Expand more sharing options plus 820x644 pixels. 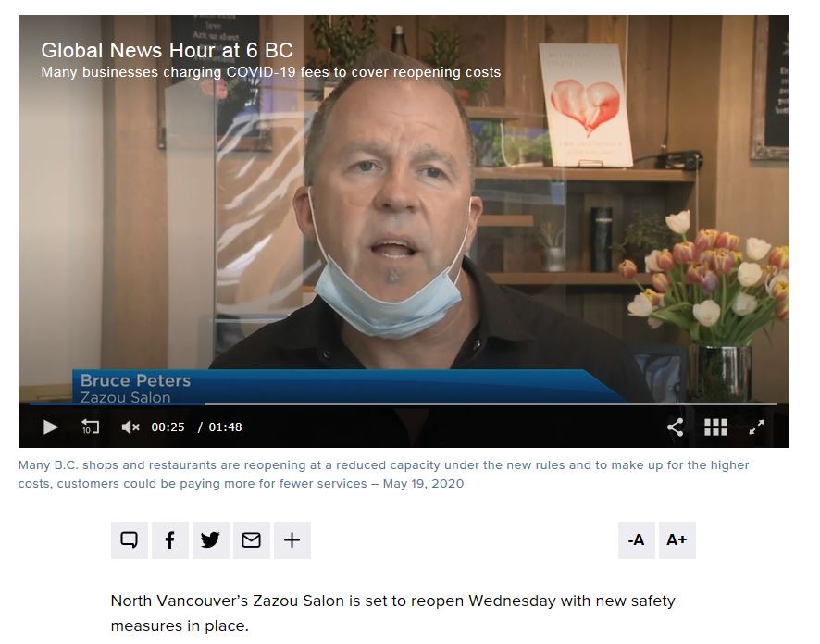[x=292, y=539]
